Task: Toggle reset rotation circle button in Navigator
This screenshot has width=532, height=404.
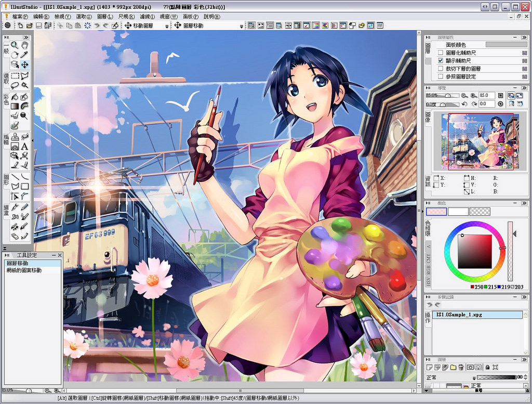Action: [500, 104]
